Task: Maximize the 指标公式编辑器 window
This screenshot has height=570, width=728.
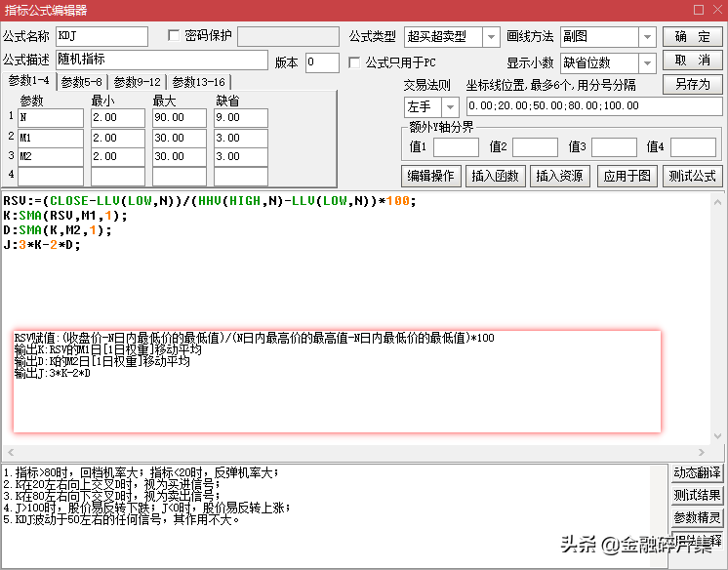Action: [x=698, y=10]
